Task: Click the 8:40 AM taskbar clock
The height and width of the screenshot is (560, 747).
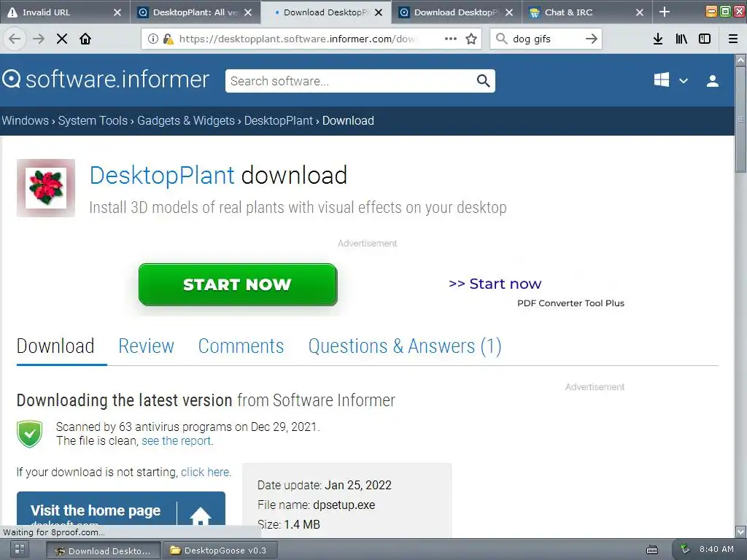Action: tap(716, 549)
